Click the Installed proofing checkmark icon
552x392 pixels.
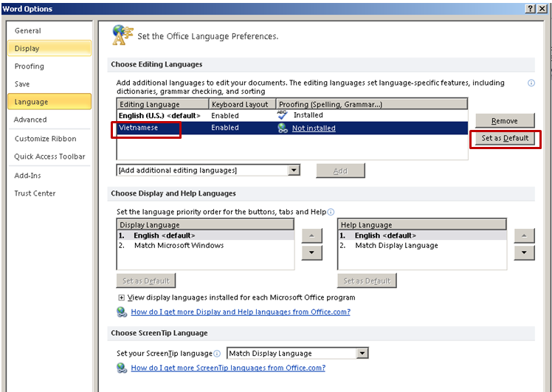tap(282, 115)
